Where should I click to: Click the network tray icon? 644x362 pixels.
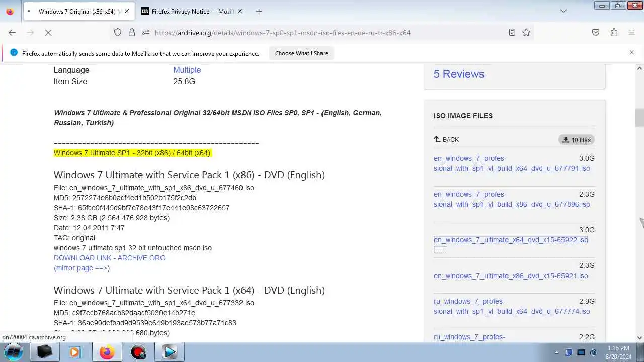[x=581, y=352]
